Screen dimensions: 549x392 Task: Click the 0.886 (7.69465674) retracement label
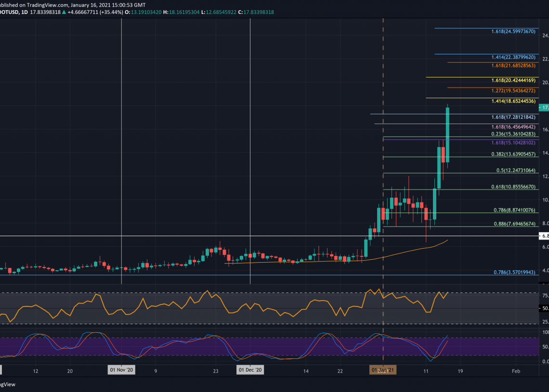(x=513, y=224)
